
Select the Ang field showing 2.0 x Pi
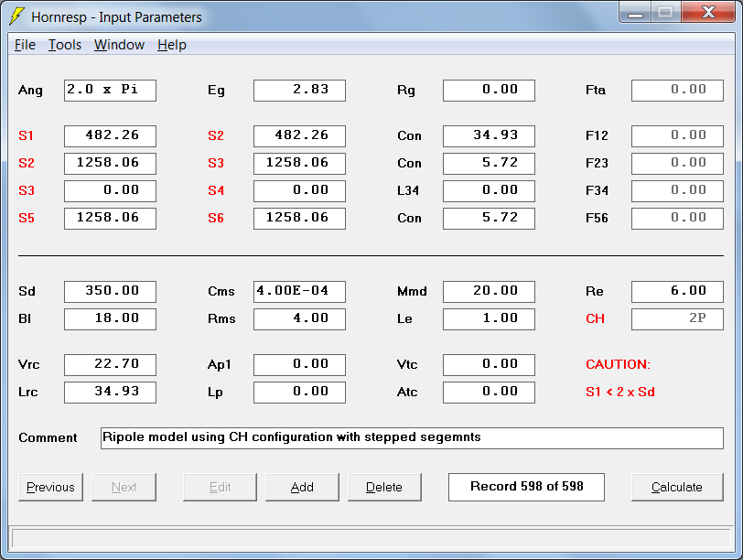110,91
